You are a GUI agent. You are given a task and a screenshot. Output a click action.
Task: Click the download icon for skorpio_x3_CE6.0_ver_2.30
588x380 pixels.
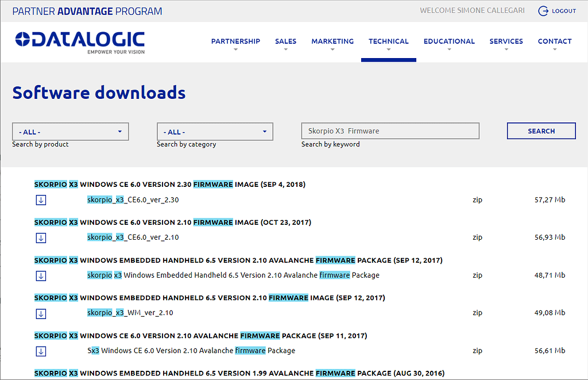click(x=40, y=199)
